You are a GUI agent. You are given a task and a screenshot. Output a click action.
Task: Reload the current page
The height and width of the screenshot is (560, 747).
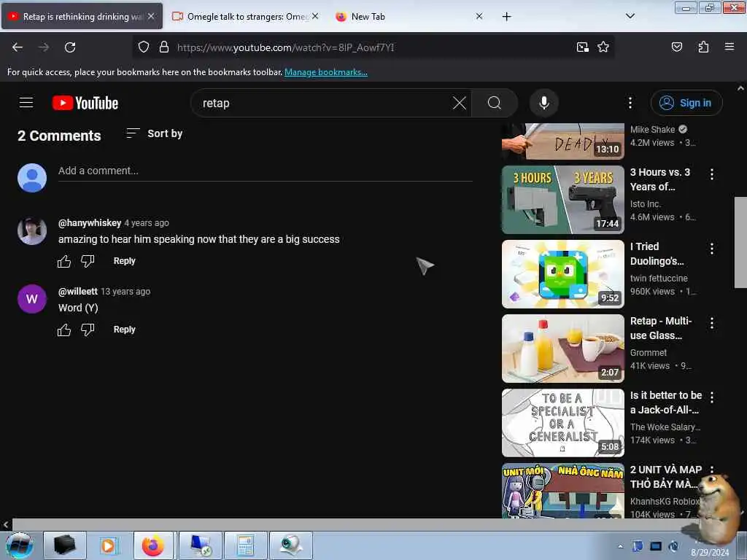coord(70,47)
